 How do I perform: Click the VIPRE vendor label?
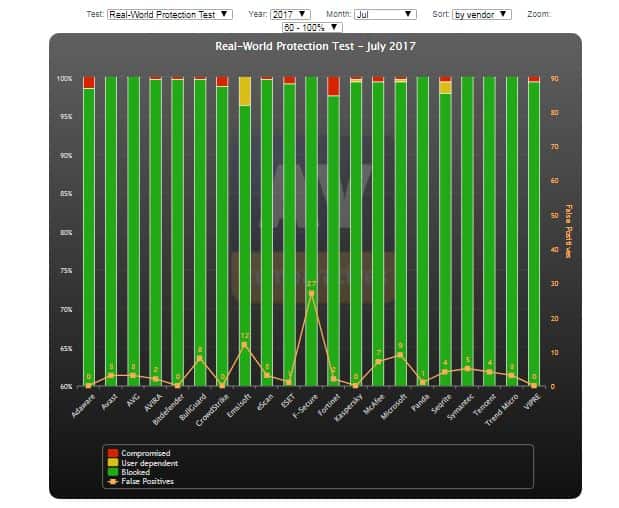pos(532,402)
